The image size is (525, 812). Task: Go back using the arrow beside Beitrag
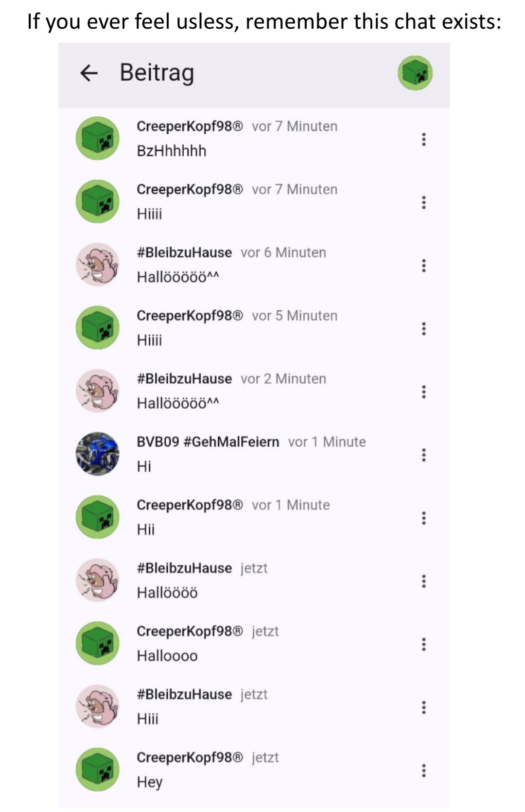[88, 73]
